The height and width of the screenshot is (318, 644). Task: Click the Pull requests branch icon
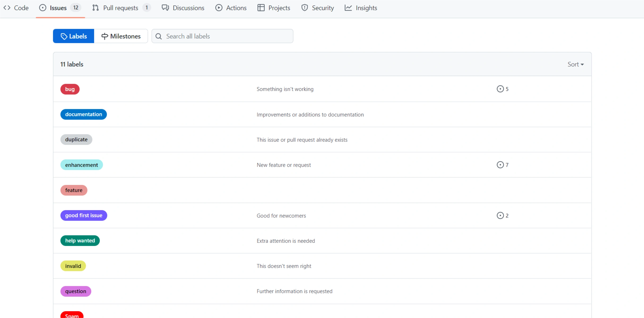[x=95, y=8]
